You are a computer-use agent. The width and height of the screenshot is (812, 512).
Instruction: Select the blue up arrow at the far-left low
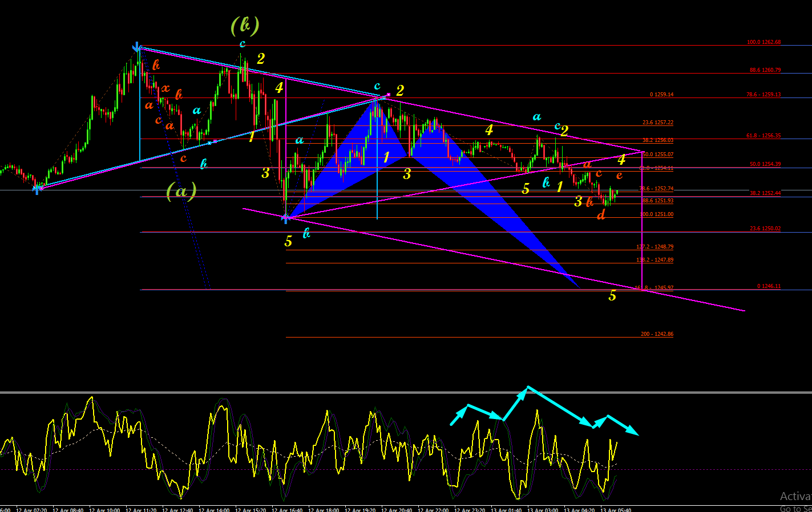(37, 189)
